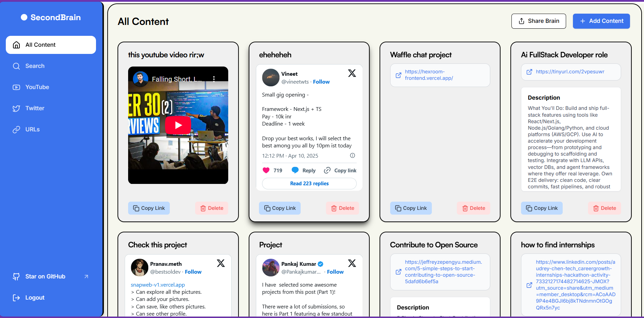This screenshot has width=644, height=318.
Task: Open the video's three-dot options menu
Action: (x=214, y=79)
